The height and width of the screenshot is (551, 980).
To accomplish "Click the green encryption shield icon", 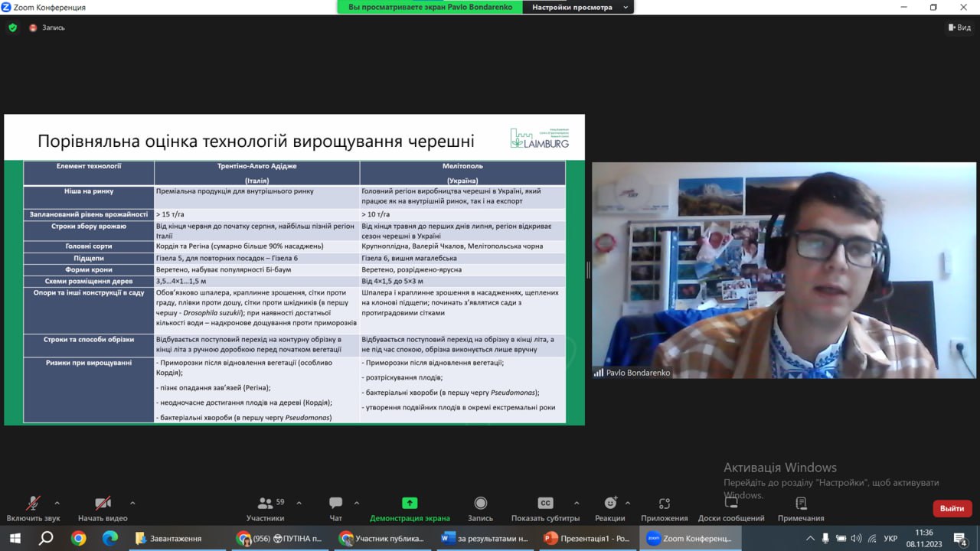I will tap(12, 28).
